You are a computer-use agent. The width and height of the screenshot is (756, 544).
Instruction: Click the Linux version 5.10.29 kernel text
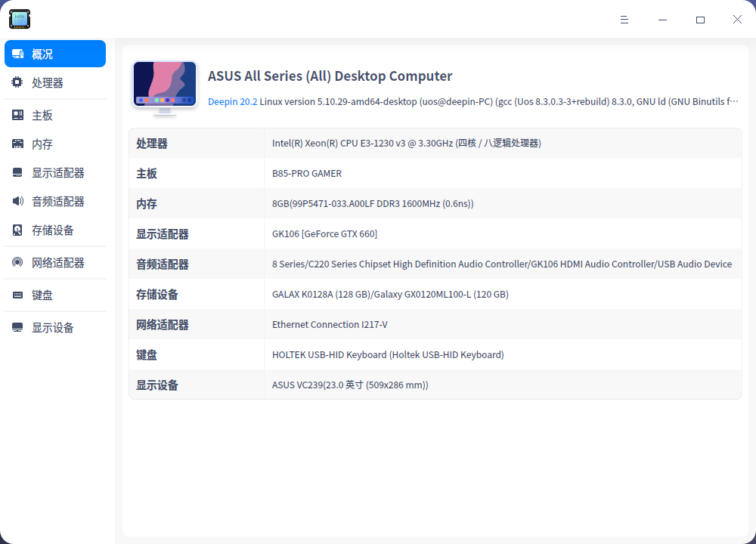pyautogui.click(x=499, y=102)
